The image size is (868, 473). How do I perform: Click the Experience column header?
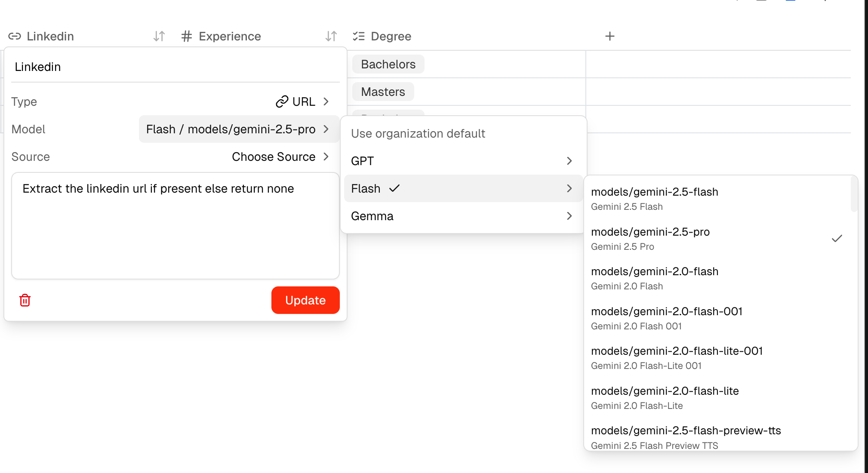click(x=230, y=36)
